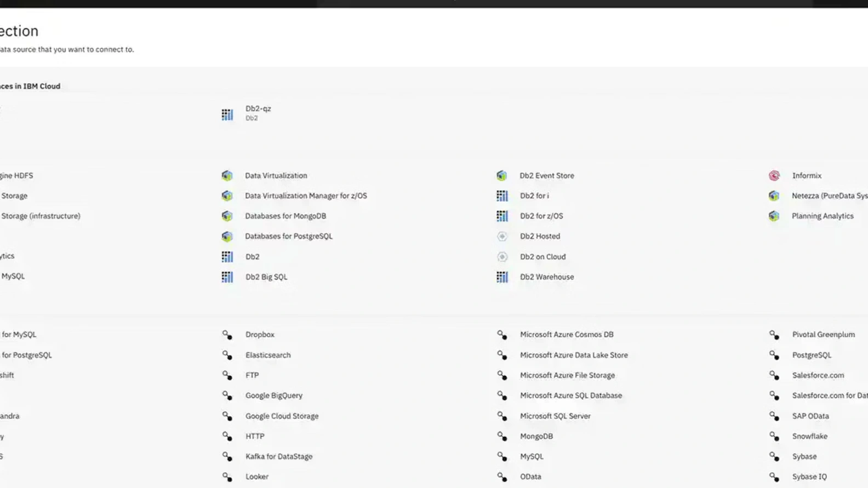
Task: Pick the Salesforce.com connector
Action: point(818,375)
